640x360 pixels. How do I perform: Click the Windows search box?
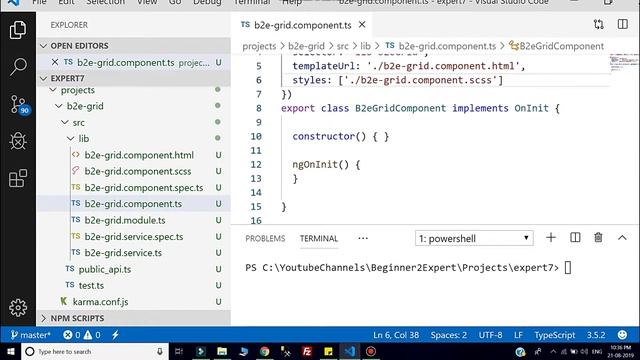click(x=95, y=351)
